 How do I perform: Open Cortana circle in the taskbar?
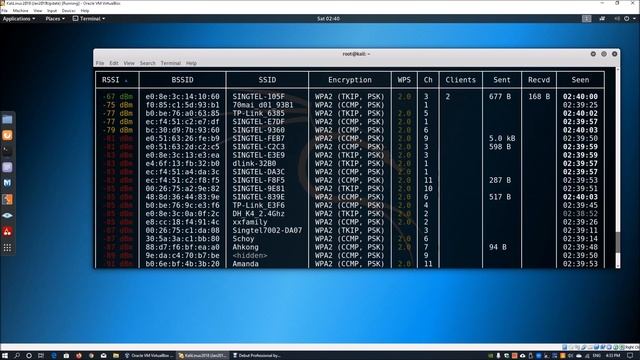click(x=29, y=356)
